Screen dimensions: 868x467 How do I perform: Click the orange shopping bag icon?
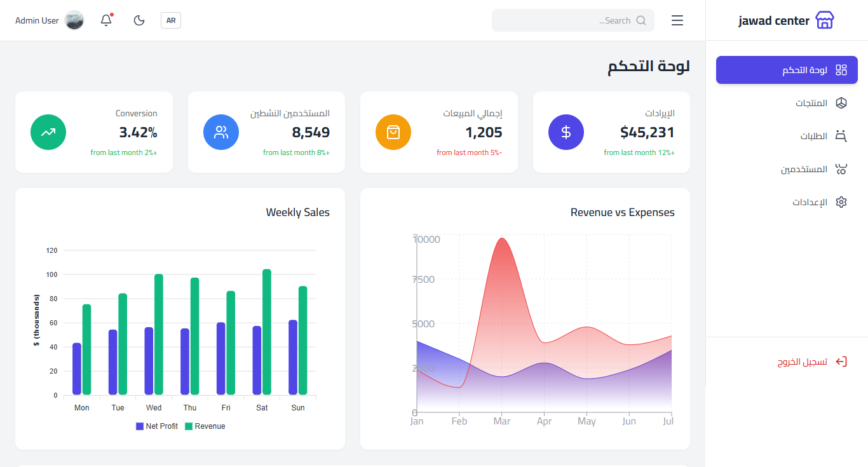[393, 132]
